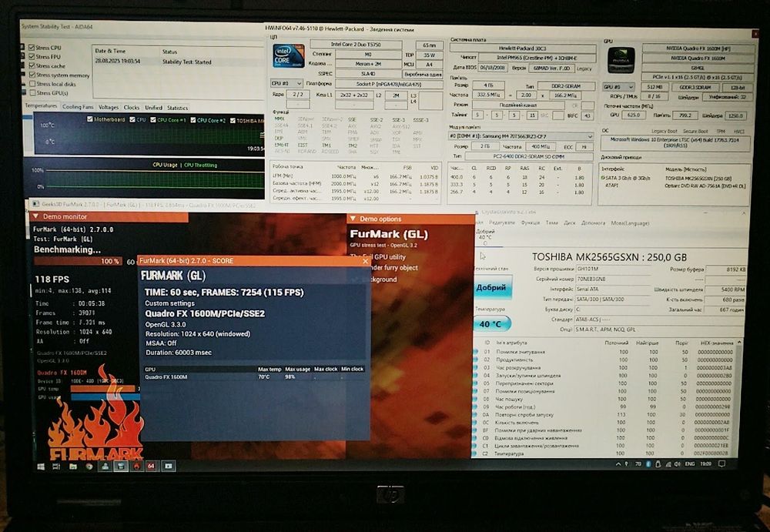Switch to the Cooling Fans tab
Viewport: 770px width, 532px height.
tap(78, 106)
